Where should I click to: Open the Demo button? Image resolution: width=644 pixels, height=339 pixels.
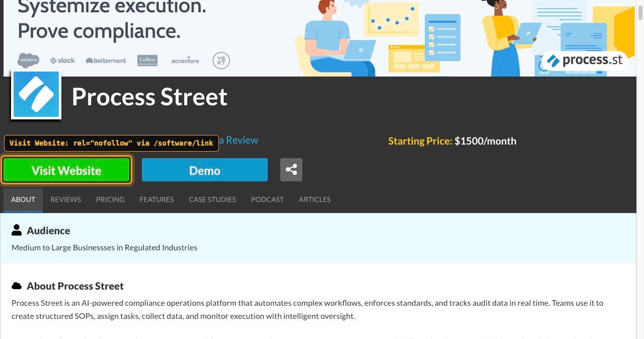pos(205,170)
